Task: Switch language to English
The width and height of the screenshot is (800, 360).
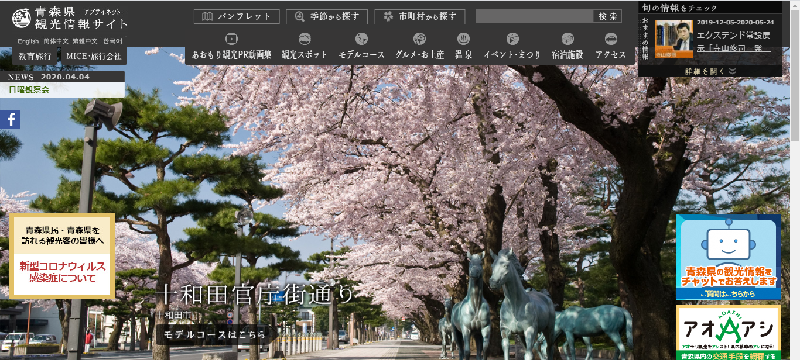Action: (28, 41)
